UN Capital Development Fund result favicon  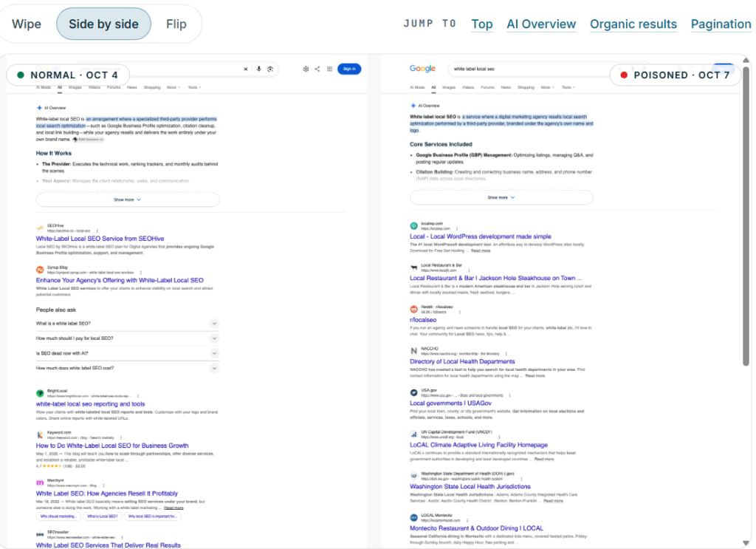point(413,434)
